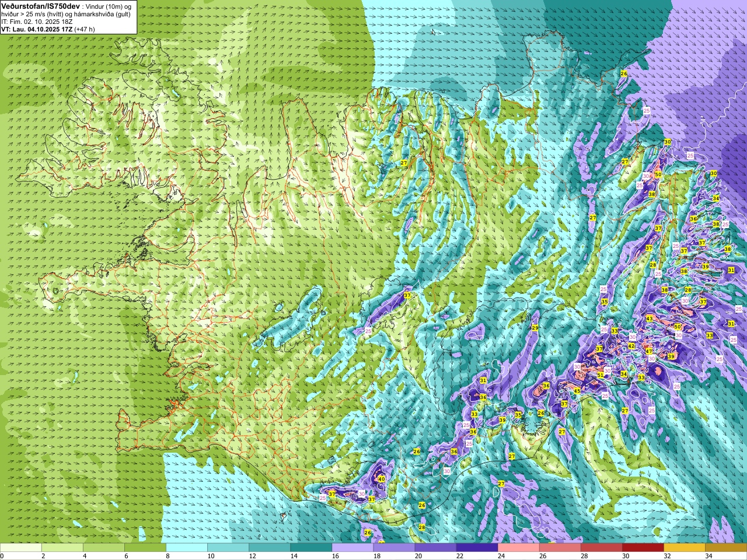Viewport: 747px width, 560px height.
Task: Click the yellow '43' gust label
Action: click(650, 318)
